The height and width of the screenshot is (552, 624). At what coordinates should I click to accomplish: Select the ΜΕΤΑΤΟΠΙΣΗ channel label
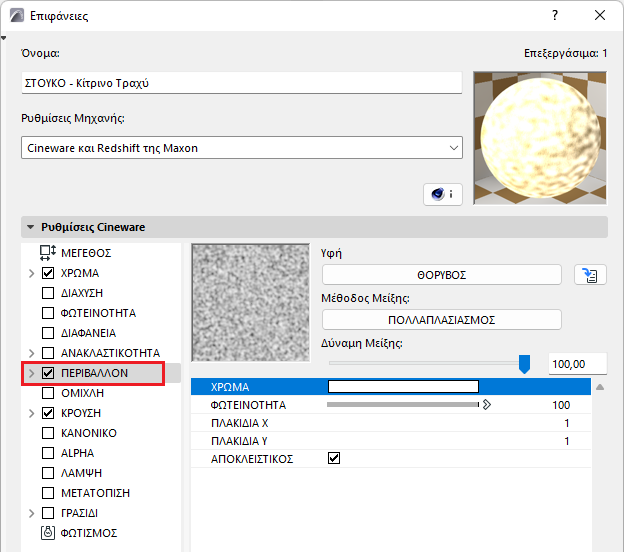[96, 493]
